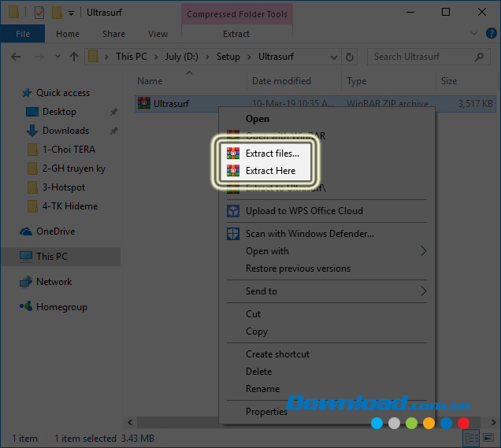Viewport: 501px width, 448px height.
Task: Click the WinRAR icon beside Extract Here
Action: click(x=233, y=171)
